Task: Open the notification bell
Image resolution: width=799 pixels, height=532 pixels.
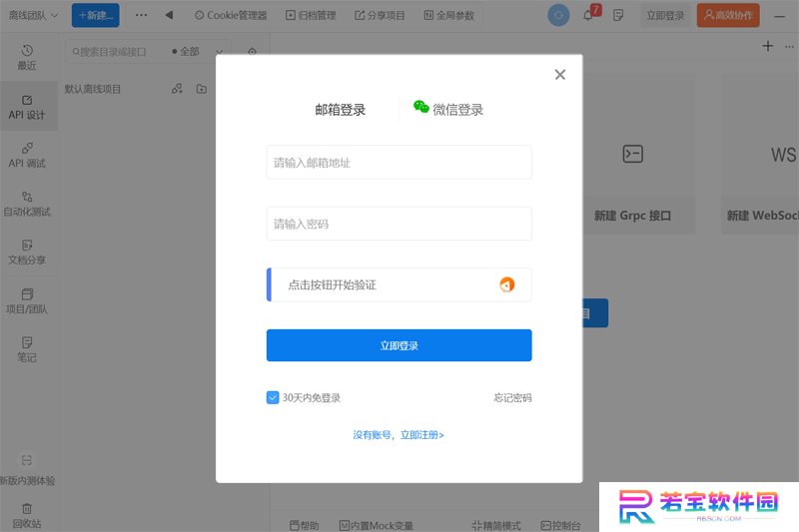Action: point(588,15)
